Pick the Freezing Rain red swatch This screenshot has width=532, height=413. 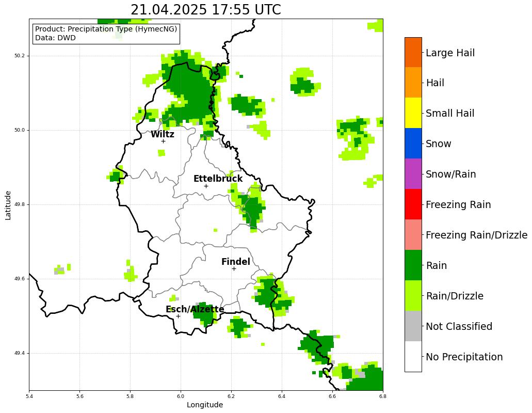click(x=413, y=204)
